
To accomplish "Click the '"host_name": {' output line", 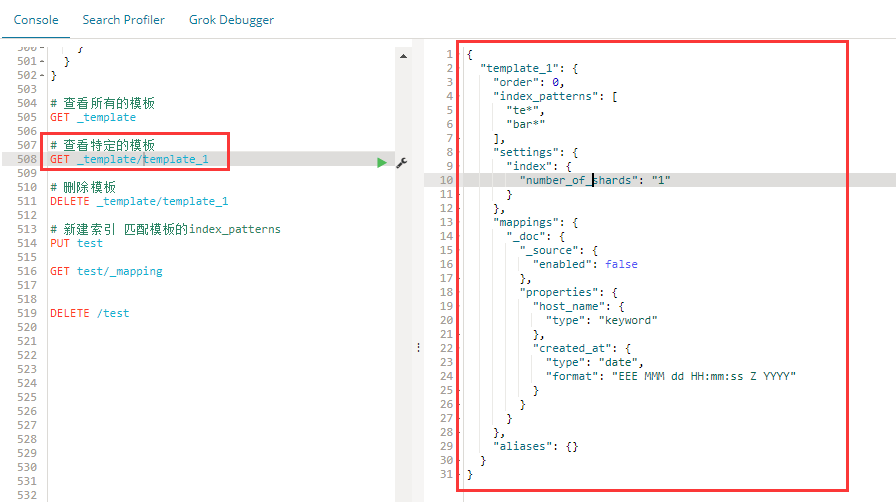I will 578,306.
